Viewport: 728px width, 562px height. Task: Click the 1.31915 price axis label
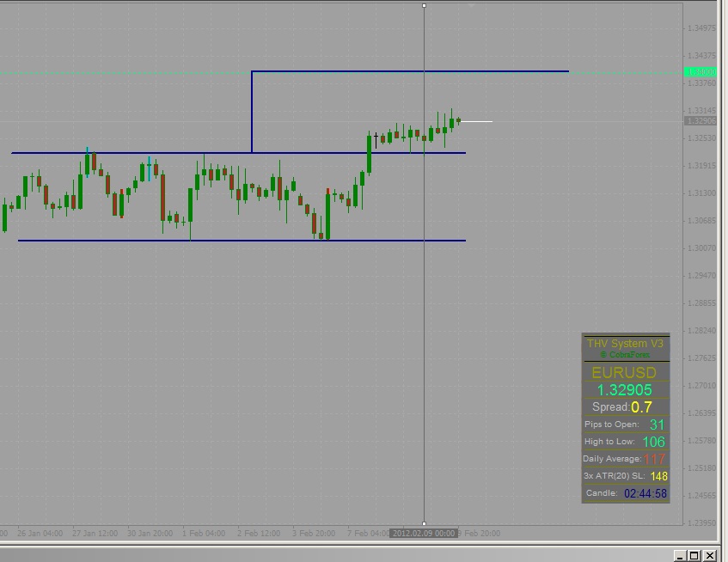tap(701, 166)
